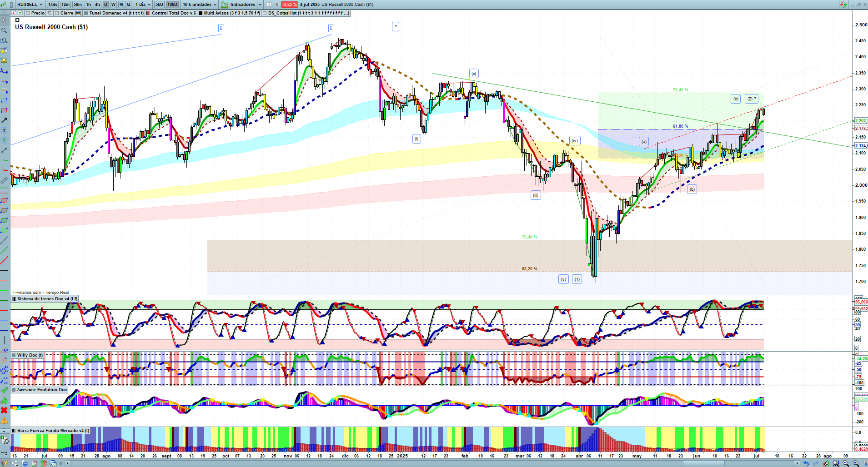Screen dimensions: 868x467
Task: Switch to the weekly W timeframe
Action: click(x=114, y=5)
